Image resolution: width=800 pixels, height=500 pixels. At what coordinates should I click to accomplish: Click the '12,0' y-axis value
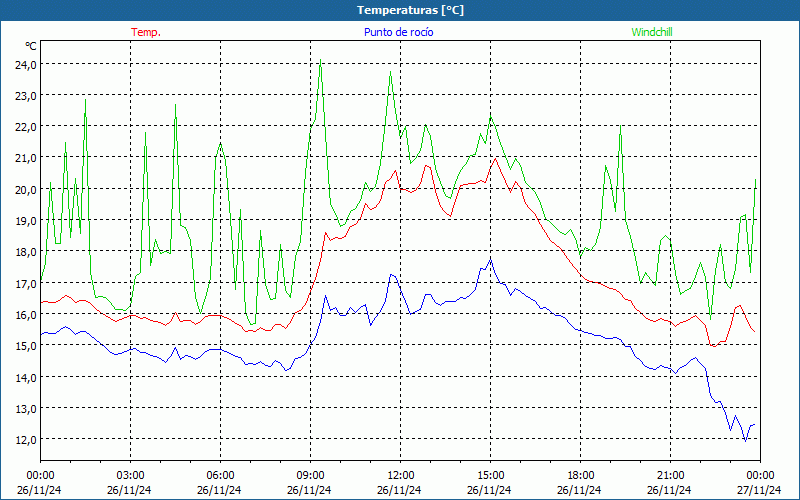(26, 439)
